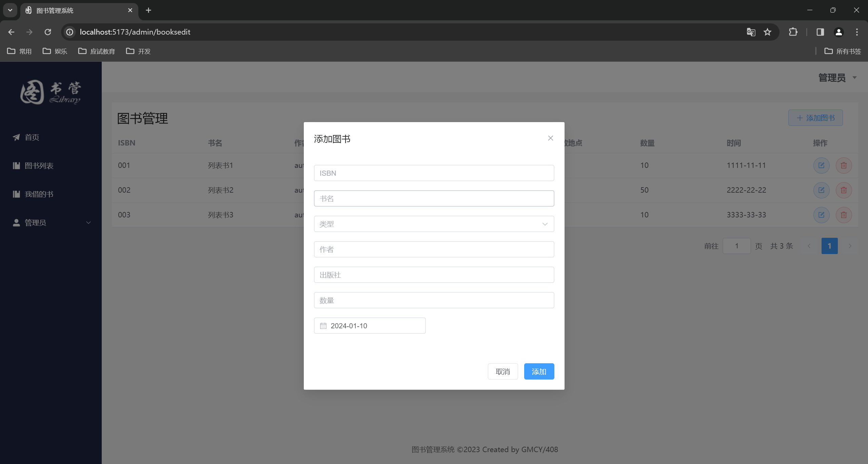The height and width of the screenshot is (464, 868).
Task: Close the 添加图书 dialog with the X icon
Action: tap(550, 138)
